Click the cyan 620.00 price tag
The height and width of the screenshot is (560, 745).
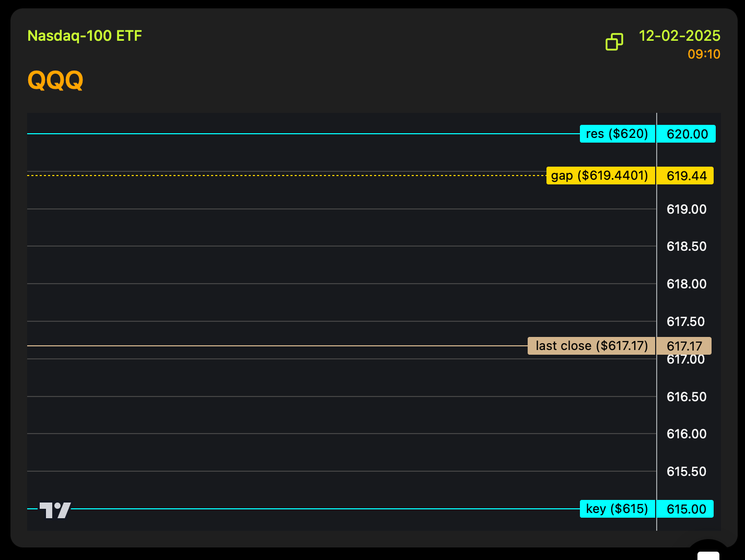point(686,134)
